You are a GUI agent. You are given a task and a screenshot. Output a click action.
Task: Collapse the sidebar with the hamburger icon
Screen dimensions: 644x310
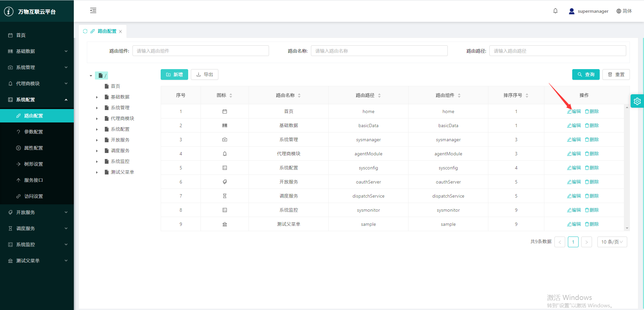pyautogui.click(x=93, y=11)
